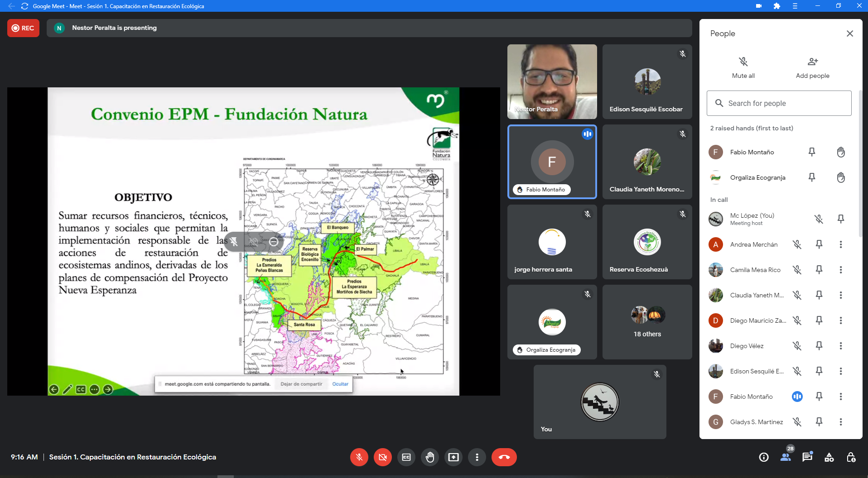Click camera indicator in title bar

[x=759, y=6]
